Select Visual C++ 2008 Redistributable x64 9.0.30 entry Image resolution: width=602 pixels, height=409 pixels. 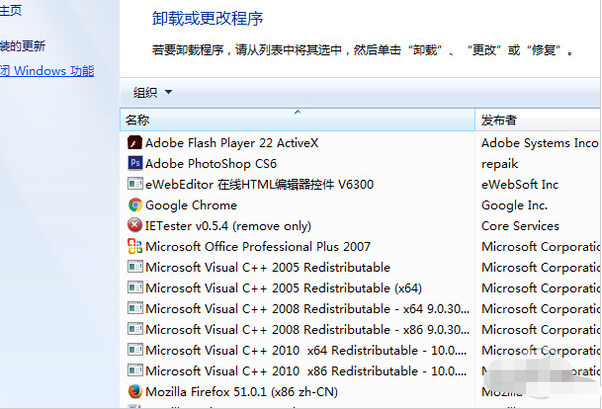click(307, 309)
